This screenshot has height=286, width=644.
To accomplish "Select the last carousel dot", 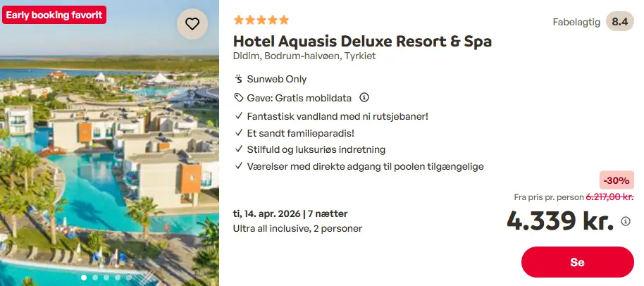I will [129, 278].
